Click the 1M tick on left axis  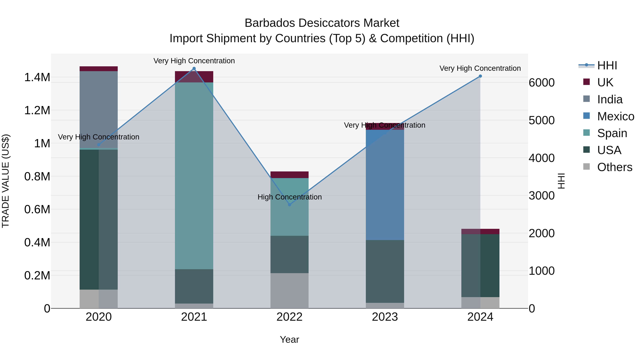point(42,143)
